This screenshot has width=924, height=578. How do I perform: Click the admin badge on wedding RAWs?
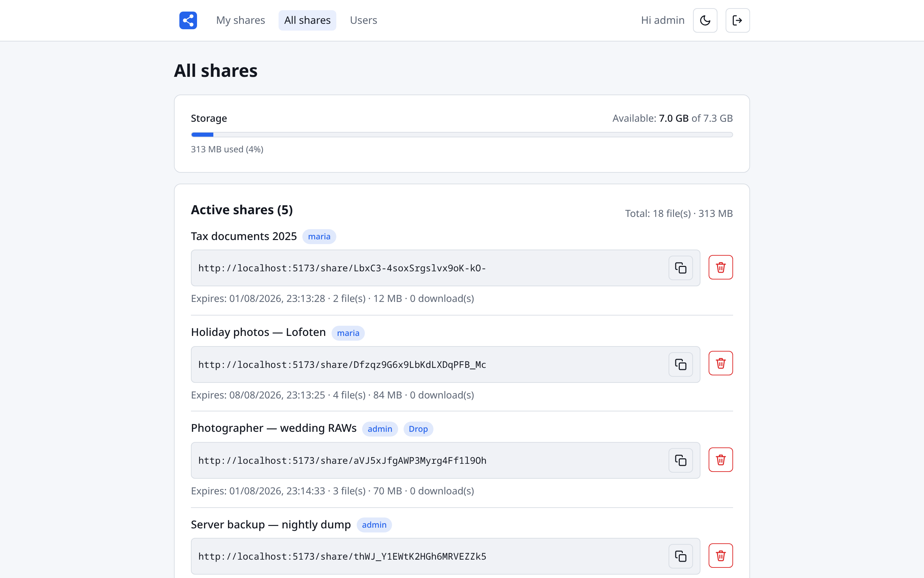tap(379, 429)
